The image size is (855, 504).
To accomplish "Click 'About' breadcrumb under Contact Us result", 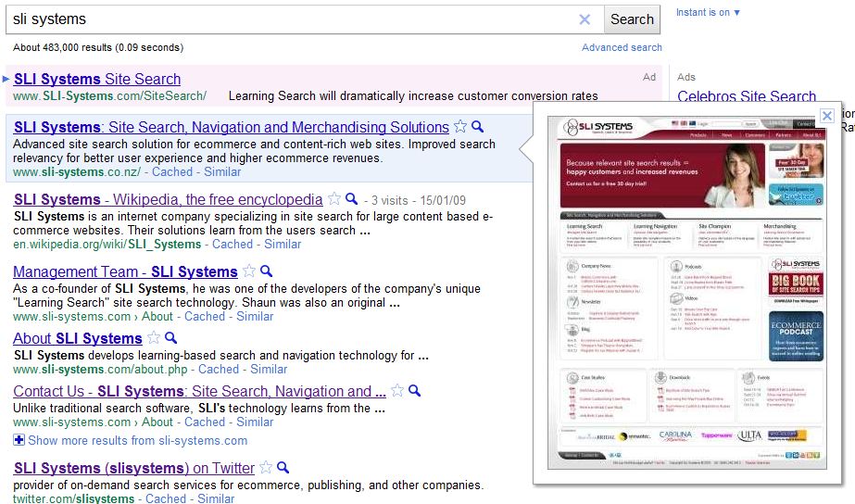I will tap(157, 422).
